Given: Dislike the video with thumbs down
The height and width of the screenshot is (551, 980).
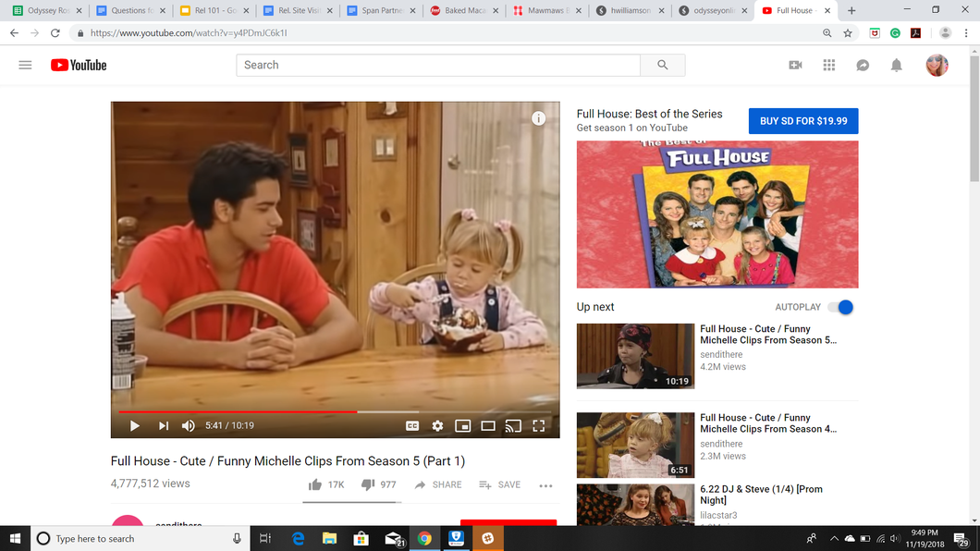Looking at the screenshot, I should click(x=368, y=484).
